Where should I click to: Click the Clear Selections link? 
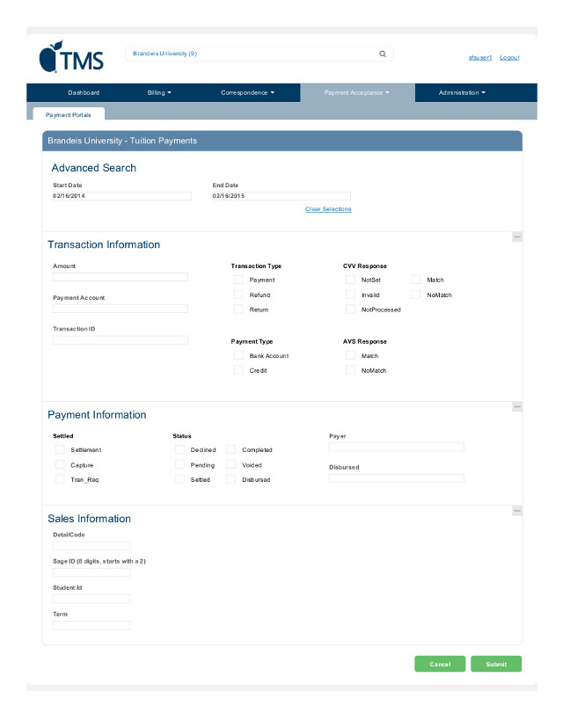click(x=328, y=209)
